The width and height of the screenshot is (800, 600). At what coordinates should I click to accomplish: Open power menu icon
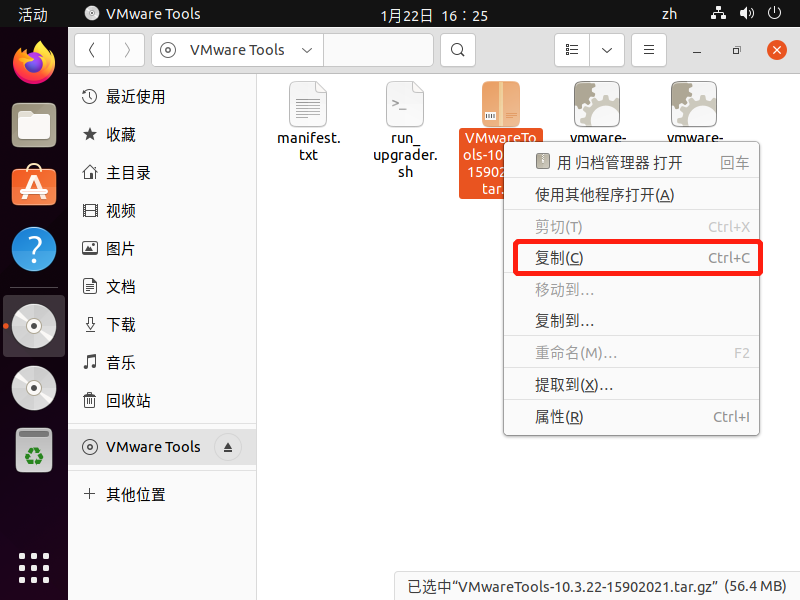[774, 13]
